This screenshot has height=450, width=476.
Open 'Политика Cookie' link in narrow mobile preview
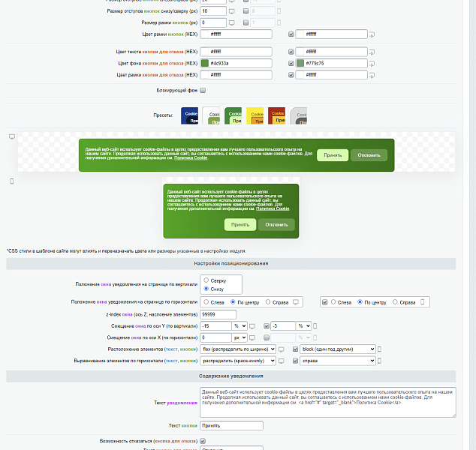pyautogui.click(x=273, y=208)
